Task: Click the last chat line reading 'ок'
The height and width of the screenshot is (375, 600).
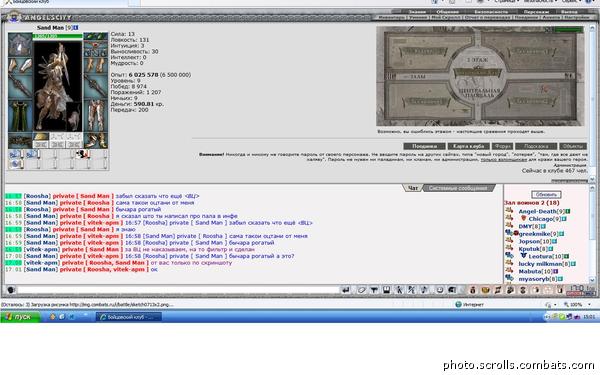Action: tap(154, 269)
